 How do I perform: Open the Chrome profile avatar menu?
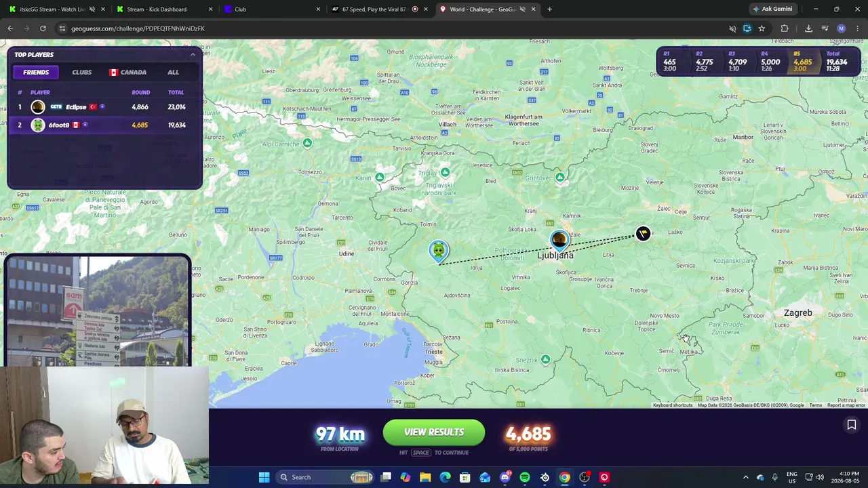pos(842,28)
